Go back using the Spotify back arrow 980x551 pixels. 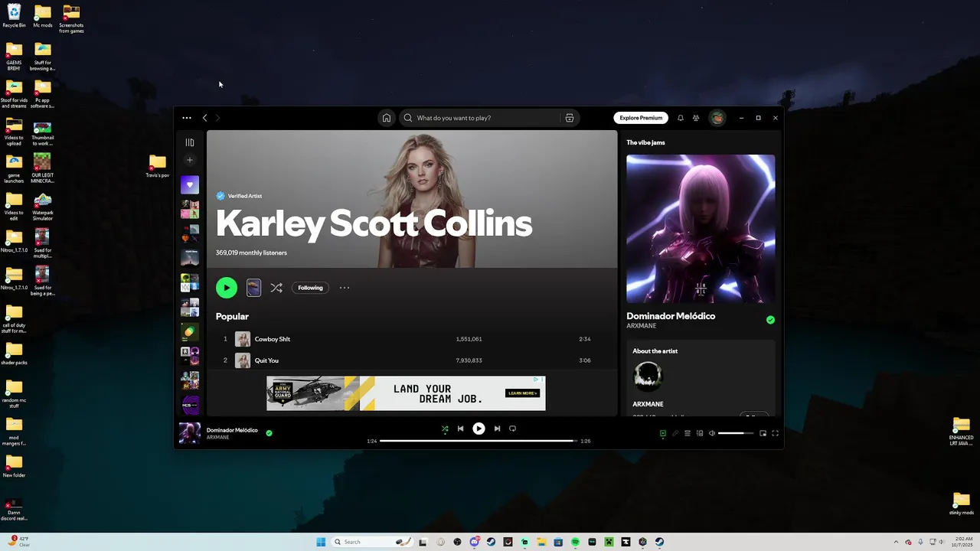[x=204, y=118]
